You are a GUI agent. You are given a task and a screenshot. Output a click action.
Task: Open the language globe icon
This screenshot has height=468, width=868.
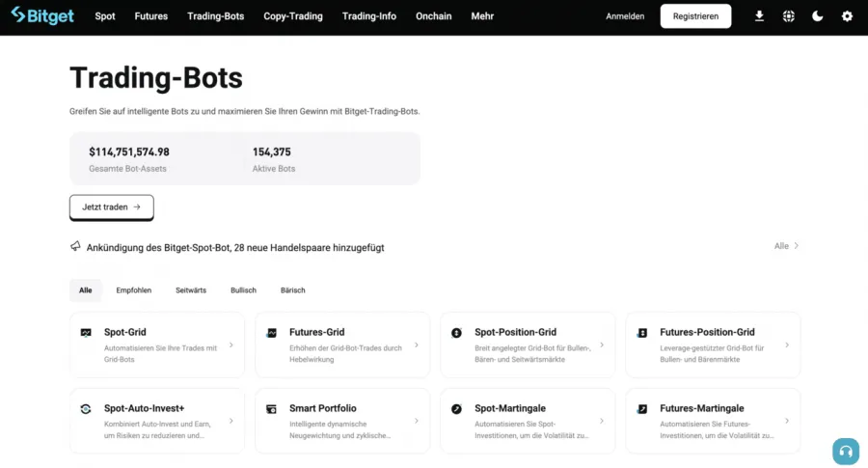coord(789,16)
